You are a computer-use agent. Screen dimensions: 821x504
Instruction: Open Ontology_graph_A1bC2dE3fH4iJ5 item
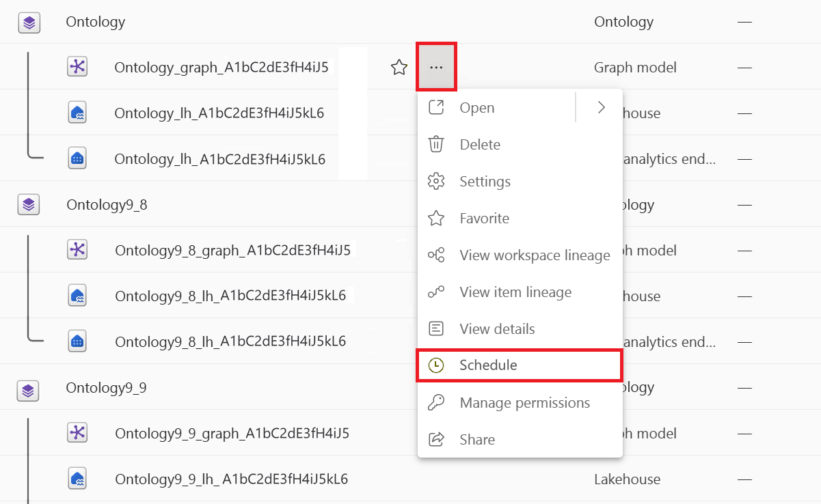coord(221,68)
